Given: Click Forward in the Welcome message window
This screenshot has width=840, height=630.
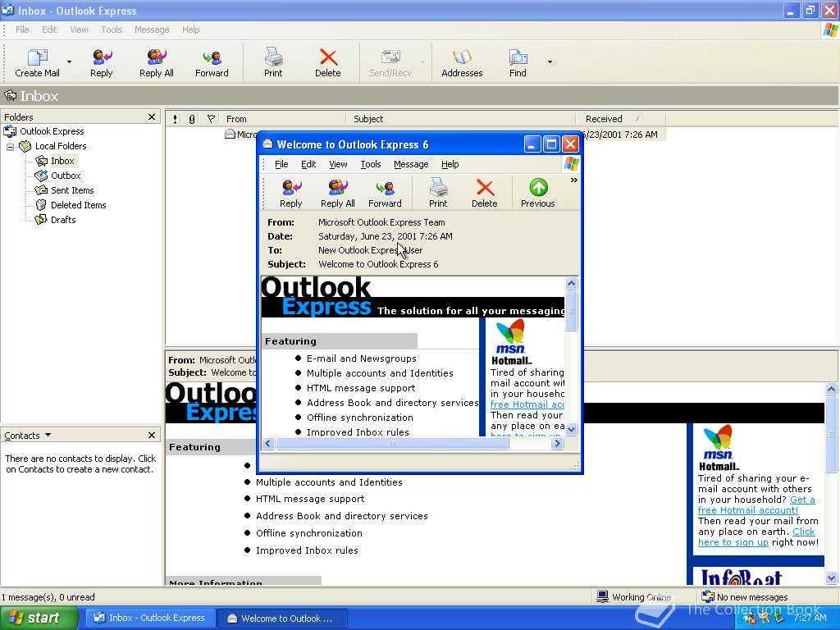Looking at the screenshot, I should pyautogui.click(x=385, y=194).
